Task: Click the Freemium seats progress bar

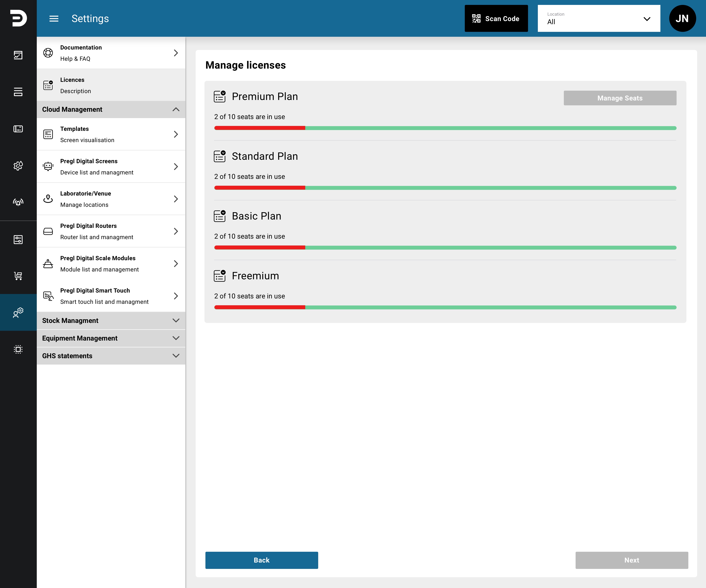Action: point(445,307)
